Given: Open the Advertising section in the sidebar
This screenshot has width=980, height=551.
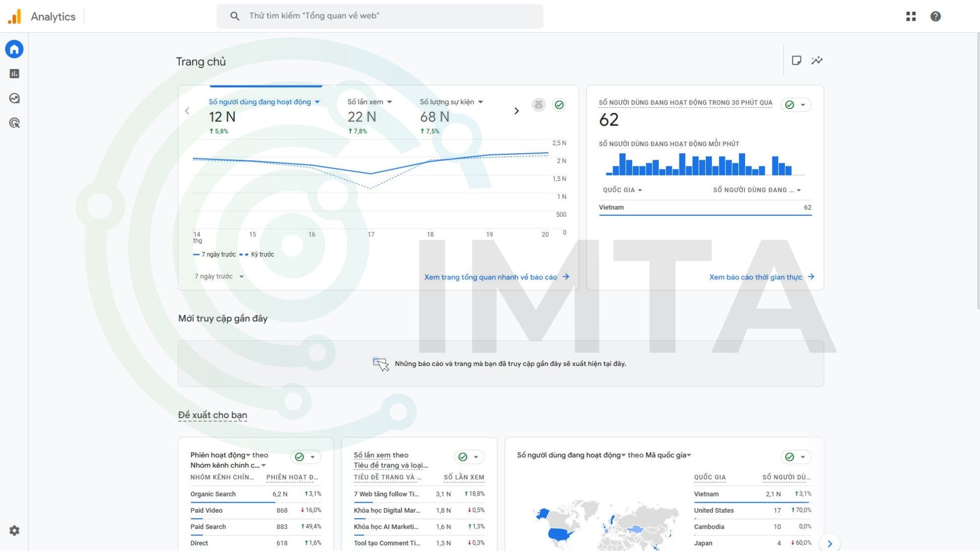Looking at the screenshot, I should [14, 123].
